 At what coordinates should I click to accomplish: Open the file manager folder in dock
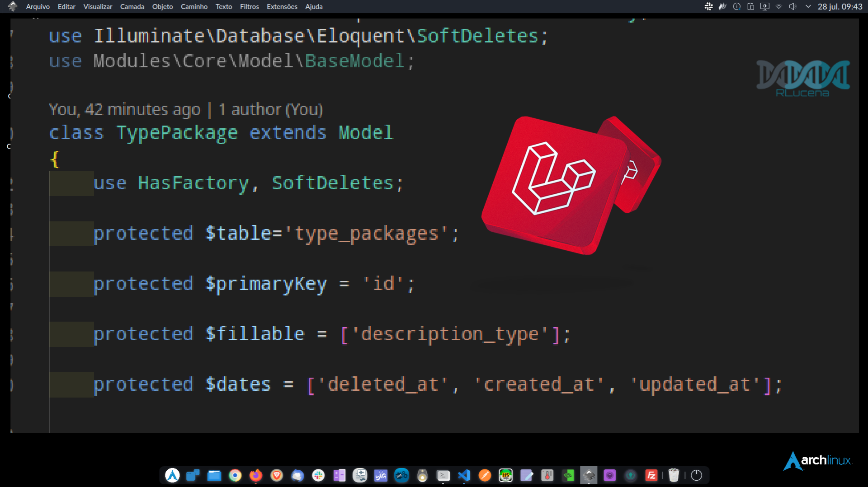pos(214,475)
